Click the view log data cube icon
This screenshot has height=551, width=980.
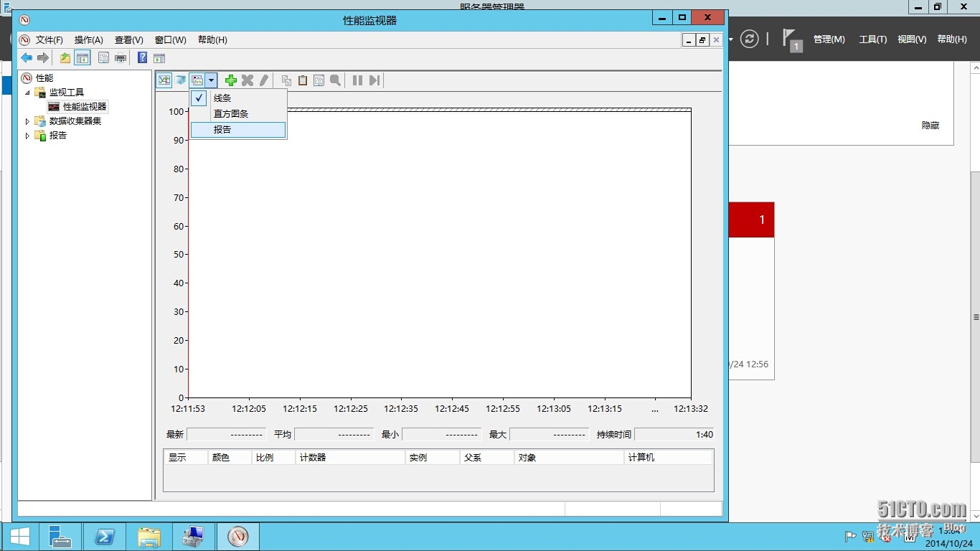[181, 80]
